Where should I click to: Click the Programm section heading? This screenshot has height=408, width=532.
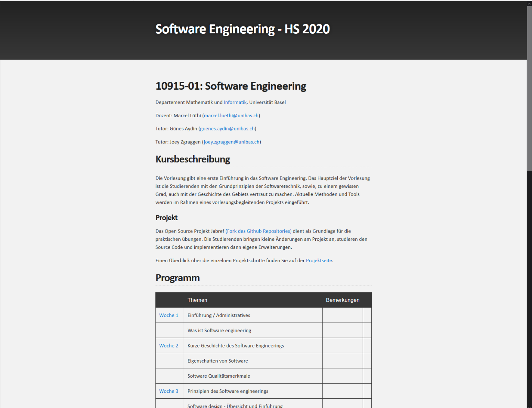[x=177, y=278]
